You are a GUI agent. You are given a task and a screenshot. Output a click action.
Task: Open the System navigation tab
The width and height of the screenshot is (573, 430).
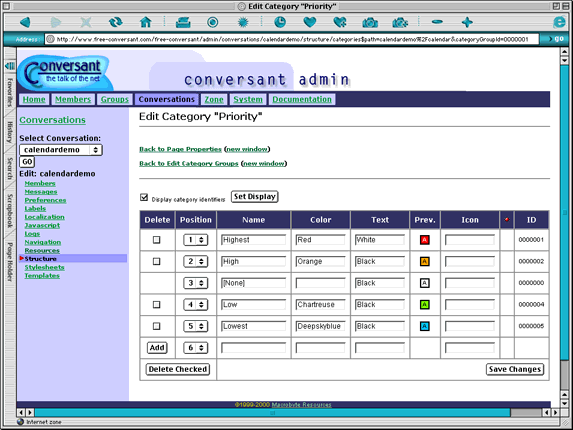[248, 99]
